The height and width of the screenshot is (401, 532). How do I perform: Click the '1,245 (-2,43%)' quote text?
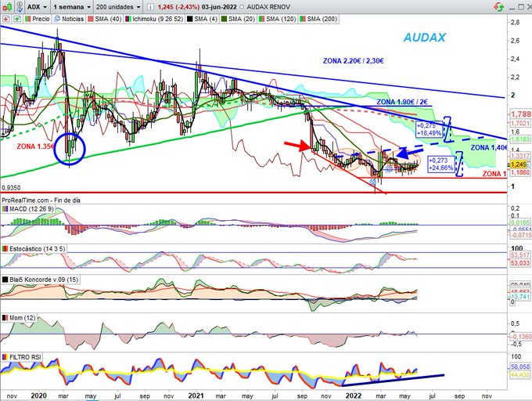point(179,7)
